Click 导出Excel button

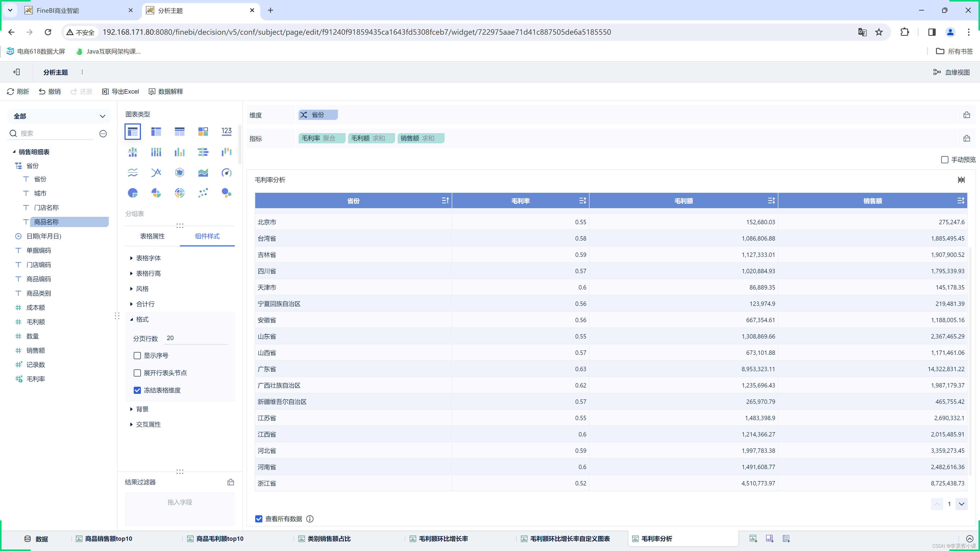(121, 92)
